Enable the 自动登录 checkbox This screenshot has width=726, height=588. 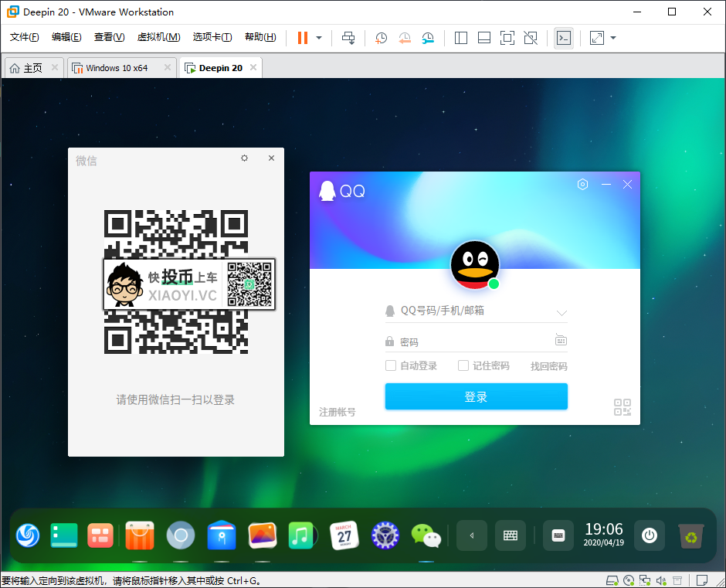coord(391,365)
